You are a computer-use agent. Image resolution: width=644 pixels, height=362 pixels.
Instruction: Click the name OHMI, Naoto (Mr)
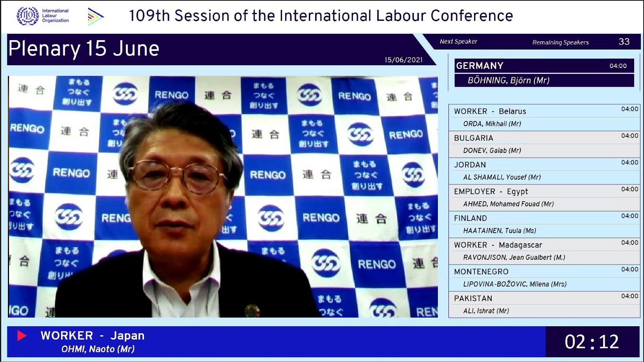(98, 349)
